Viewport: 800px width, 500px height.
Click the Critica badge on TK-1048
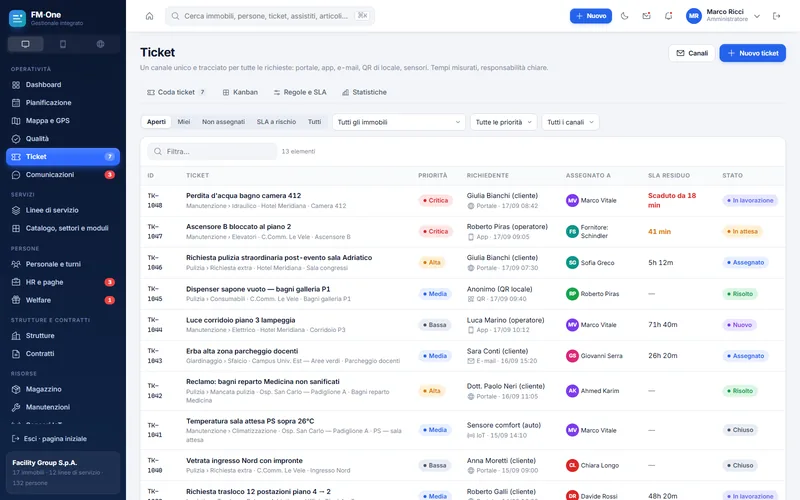pyautogui.click(x=435, y=201)
